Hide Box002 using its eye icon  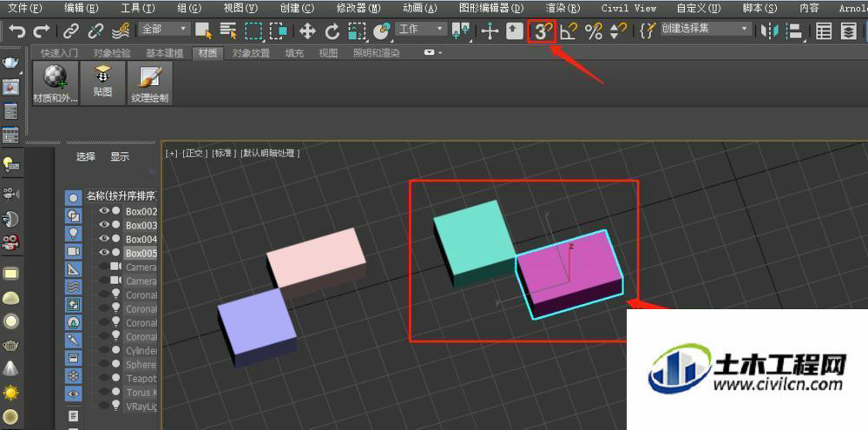[104, 210]
